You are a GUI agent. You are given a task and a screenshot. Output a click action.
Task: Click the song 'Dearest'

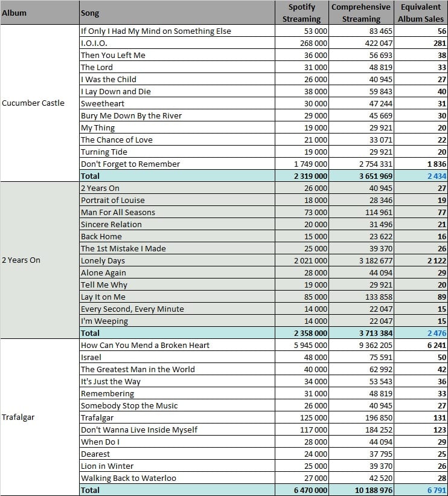click(177, 454)
